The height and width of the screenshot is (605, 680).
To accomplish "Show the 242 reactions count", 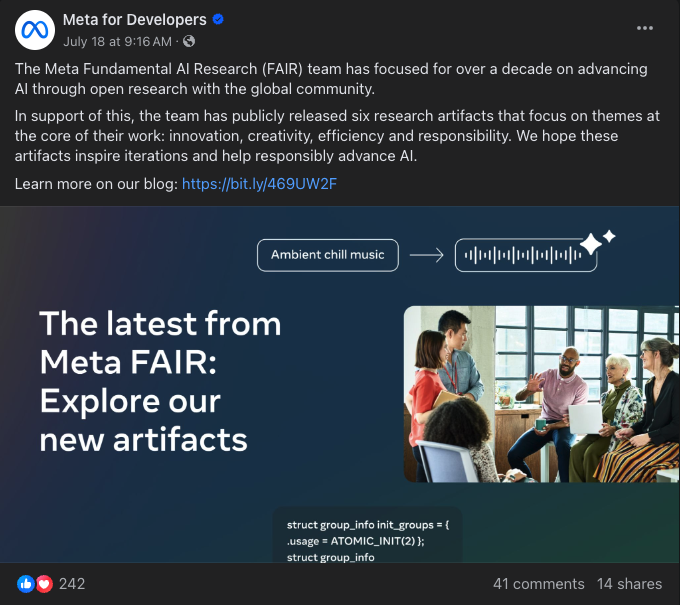I will [72, 584].
